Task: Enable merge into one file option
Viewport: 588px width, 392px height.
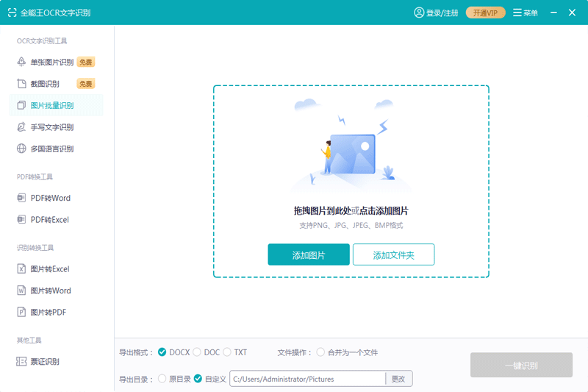Action: (x=320, y=352)
